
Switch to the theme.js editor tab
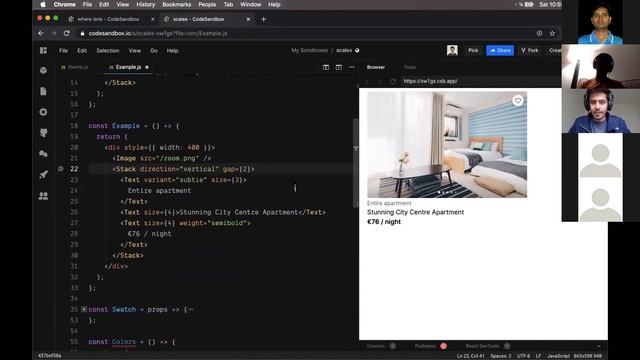75,67
